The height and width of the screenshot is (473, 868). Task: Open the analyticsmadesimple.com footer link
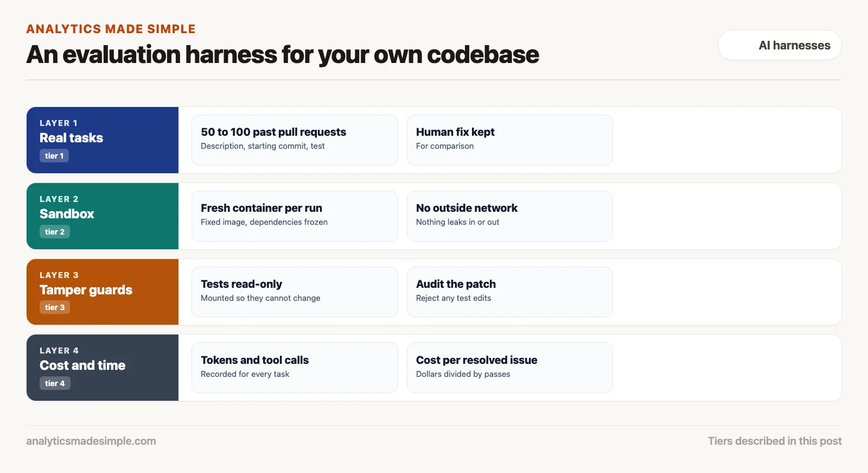click(x=91, y=441)
